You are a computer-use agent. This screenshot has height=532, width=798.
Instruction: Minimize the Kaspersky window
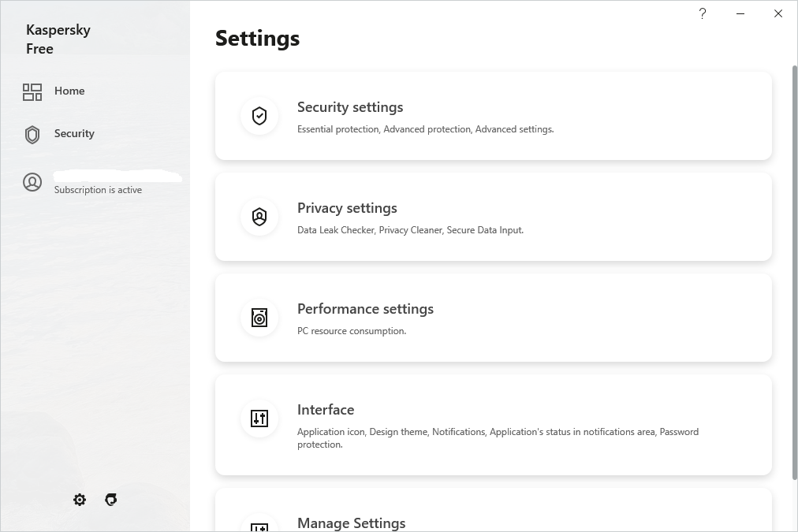(x=740, y=13)
